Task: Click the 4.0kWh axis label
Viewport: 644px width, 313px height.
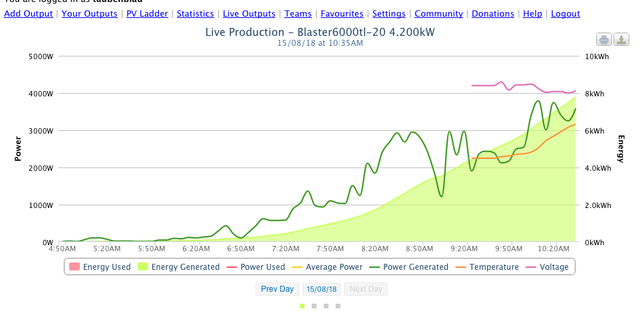Action: [x=597, y=167]
